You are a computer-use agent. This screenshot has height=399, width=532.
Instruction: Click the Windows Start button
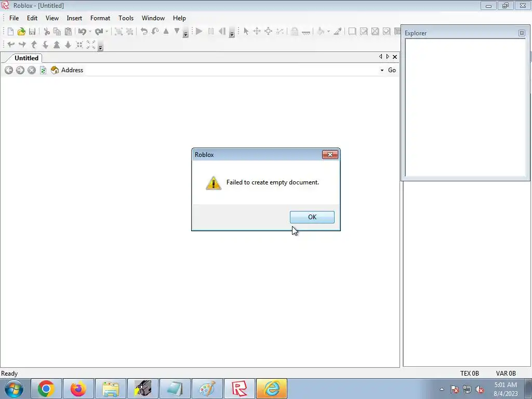click(x=14, y=389)
